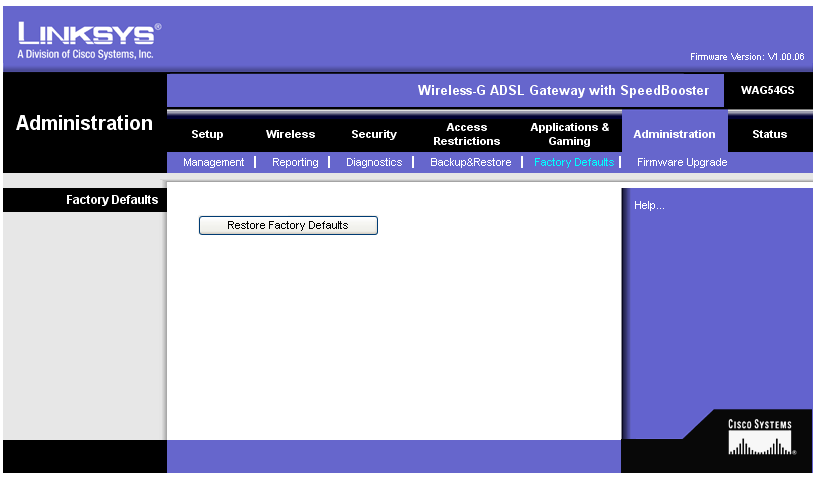The image size is (819, 481).
Task: Switch to the Wireless tab
Action: pyautogui.click(x=290, y=134)
